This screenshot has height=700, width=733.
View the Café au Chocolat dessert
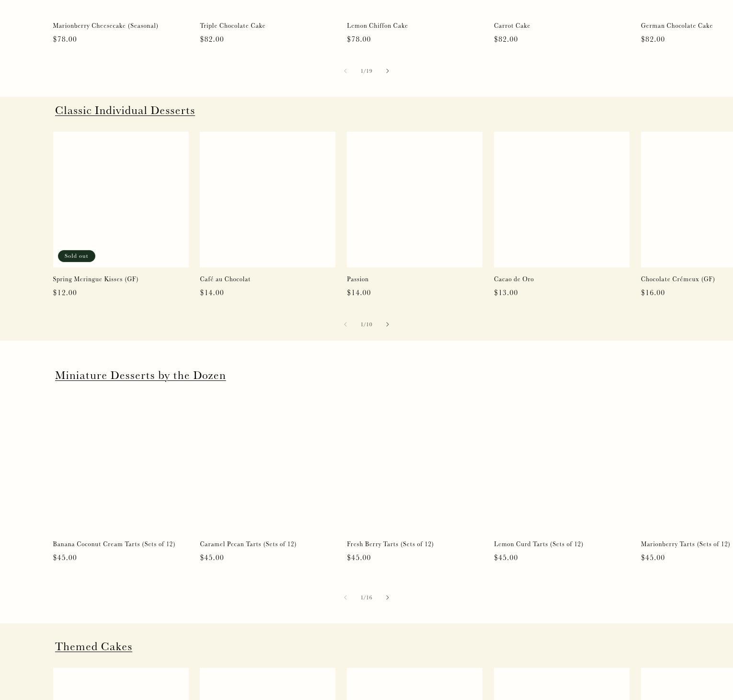pos(225,279)
